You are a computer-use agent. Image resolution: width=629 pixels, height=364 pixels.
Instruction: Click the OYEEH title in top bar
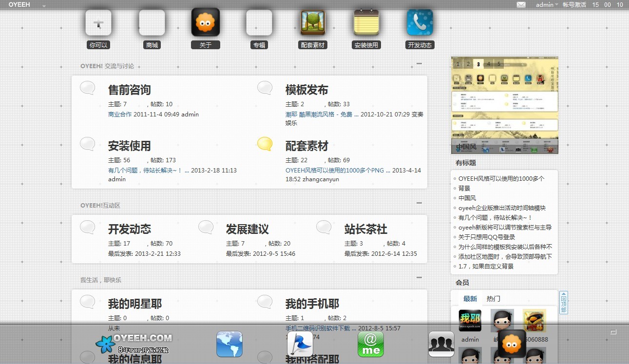pyautogui.click(x=19, y=5)
